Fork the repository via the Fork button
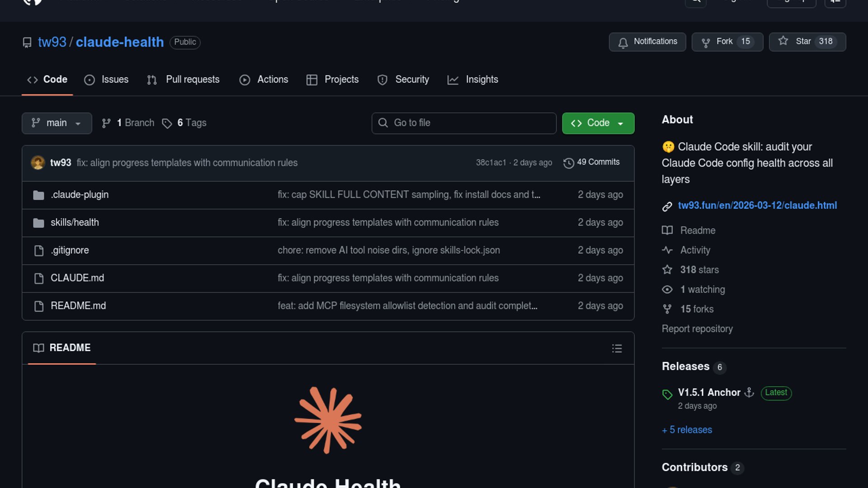The image size is (868, 488). [727, 42]
